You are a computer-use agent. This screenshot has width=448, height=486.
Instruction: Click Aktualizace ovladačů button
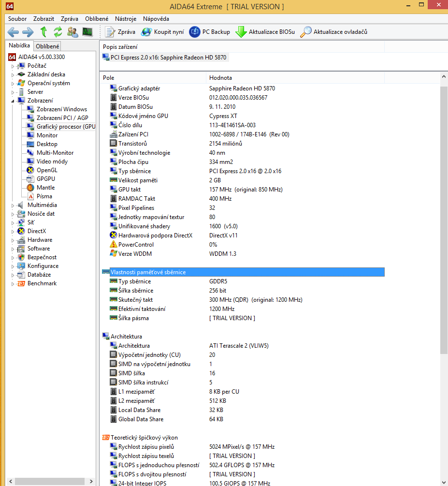pyautogui.click(x=333, y=31)
